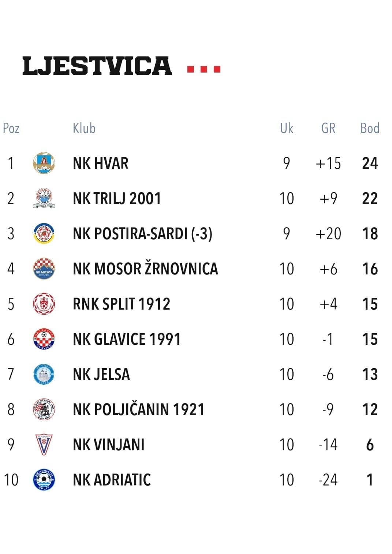Click the NK Glavice 1991 checkered crest
The height and width of the screenshot is (554, 392).
point(44,339)
